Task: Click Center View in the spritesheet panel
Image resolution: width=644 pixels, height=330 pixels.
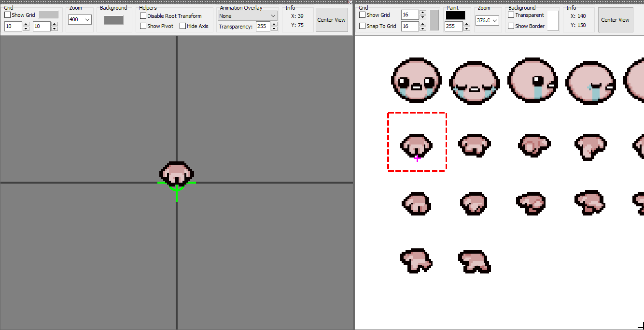Action: [x=615, y=20]
